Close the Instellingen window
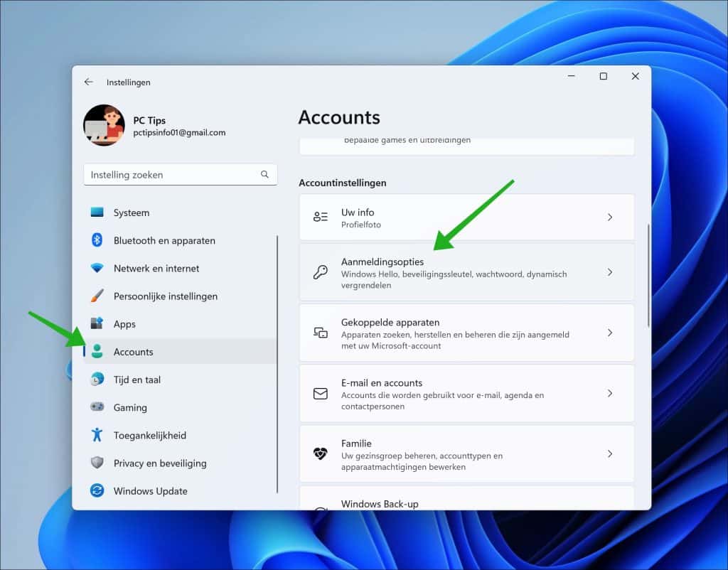 coord(635,76)
